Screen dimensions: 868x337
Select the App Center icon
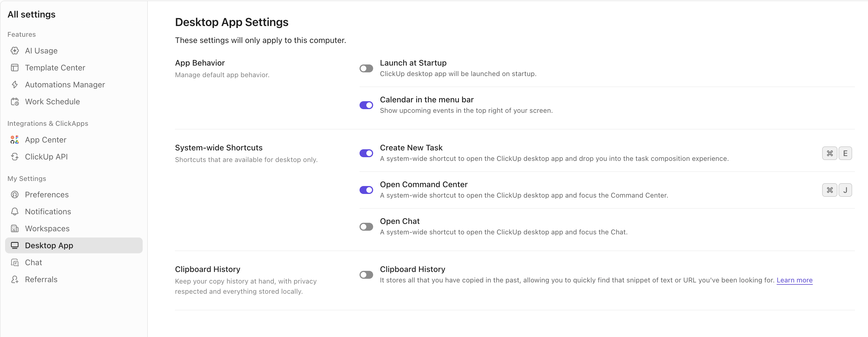click(15, 139)
